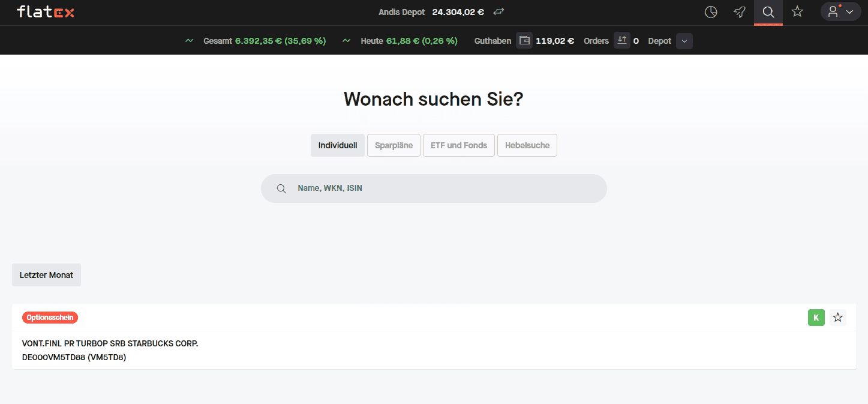Screen dimensions: 868x404
Task: Open watchlist star icon in header
Action: point(797,12)
